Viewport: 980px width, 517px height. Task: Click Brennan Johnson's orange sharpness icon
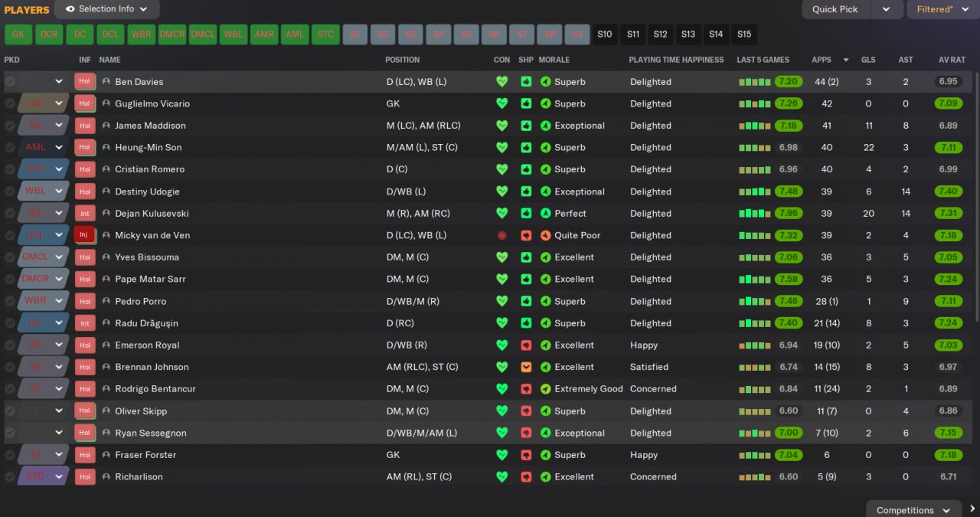point(526,367)
